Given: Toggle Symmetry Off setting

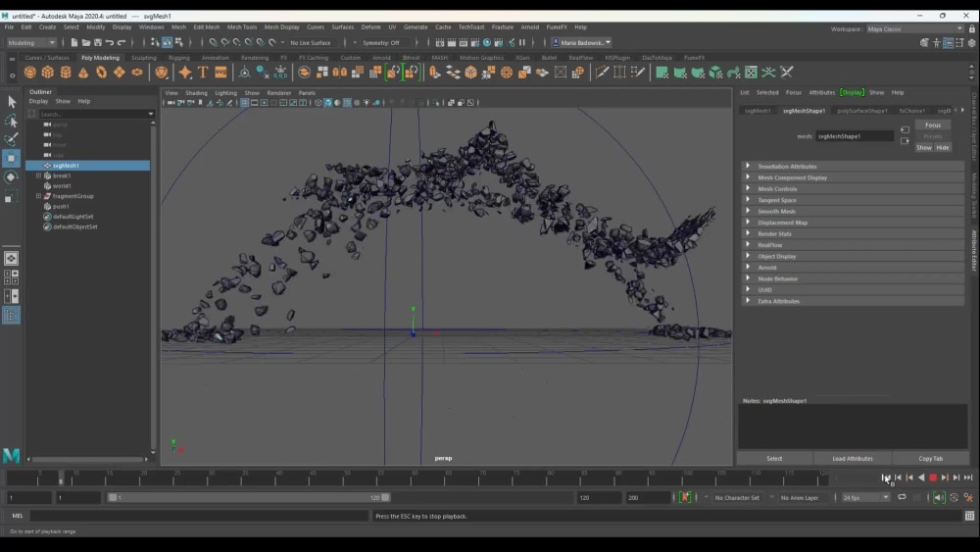Looking at the screenshot, I should (381, 43).
